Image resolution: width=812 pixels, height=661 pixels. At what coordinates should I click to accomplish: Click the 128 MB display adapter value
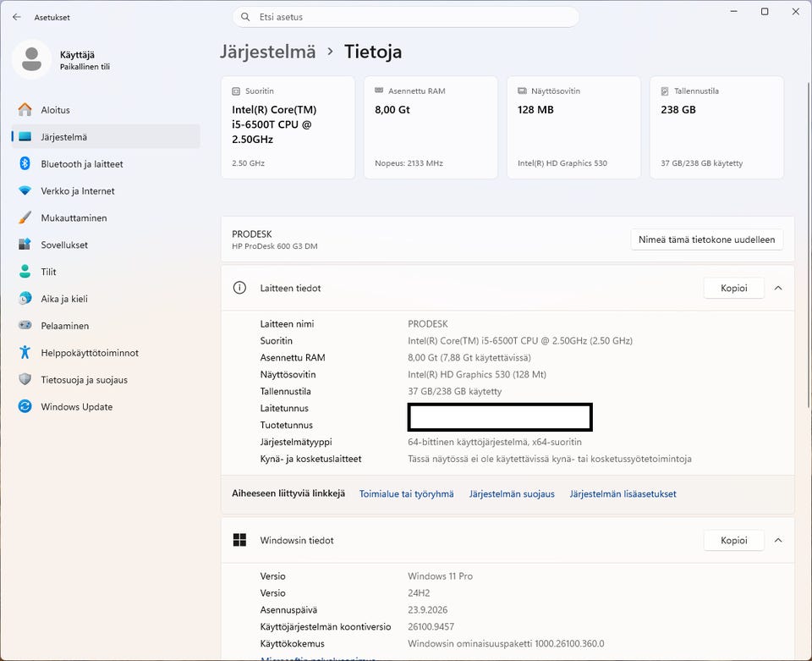click(x=535, y=109)
